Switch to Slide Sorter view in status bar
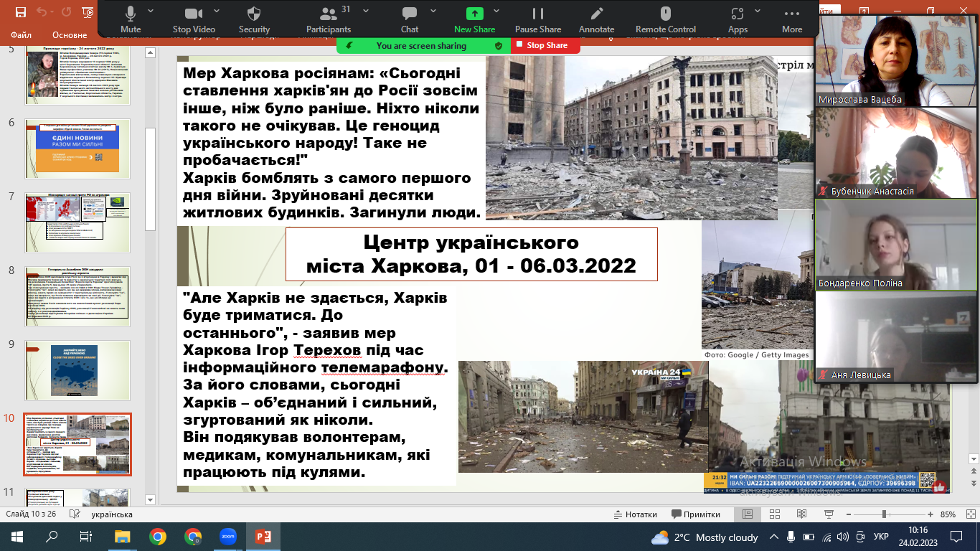Viewport: 980px width, 551px height. click(775, 514)
